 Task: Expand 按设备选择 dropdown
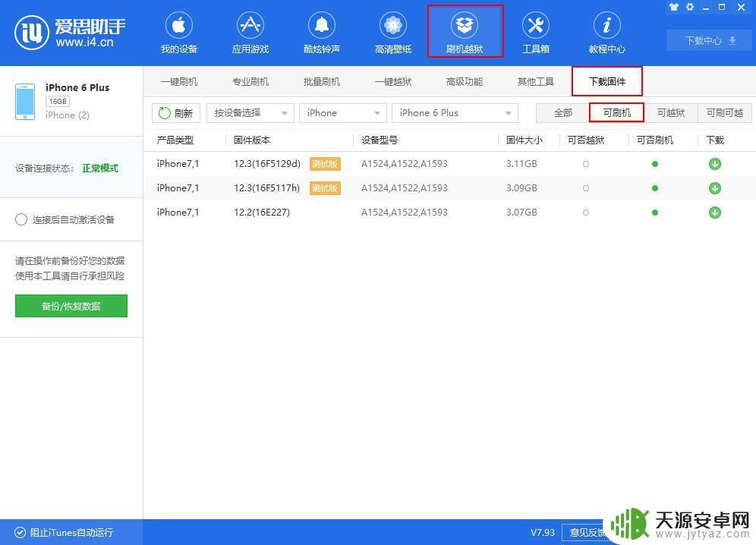250,113
